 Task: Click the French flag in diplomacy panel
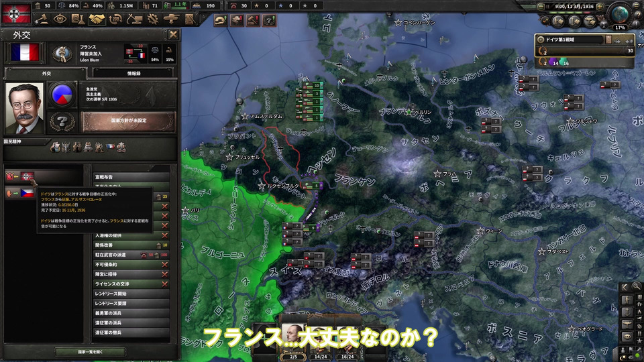point(25,53)
